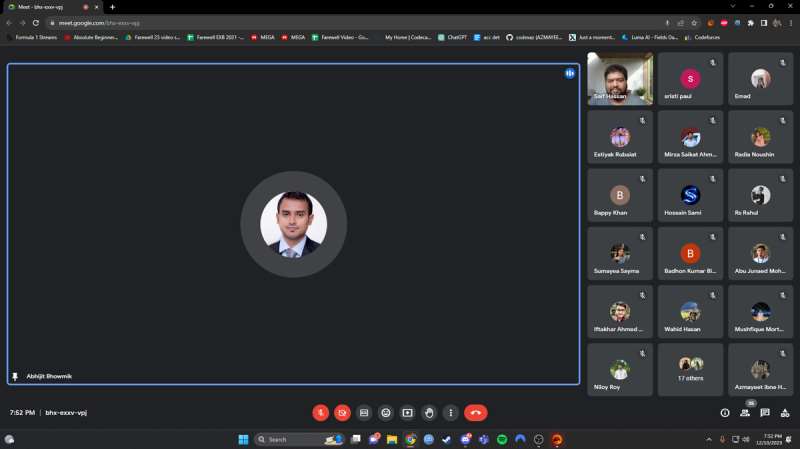
Task: Leave the call with red hang-up button
Action: (476, 413)
